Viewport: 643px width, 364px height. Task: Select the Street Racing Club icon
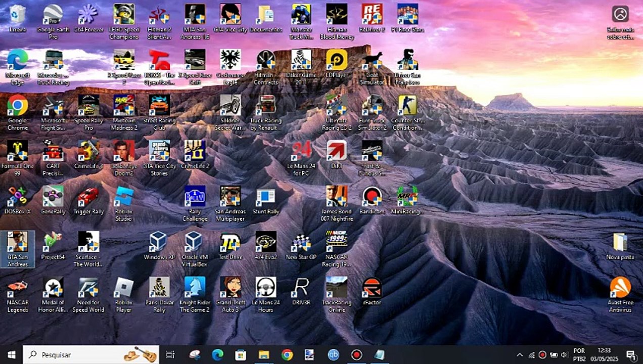point(159,113)
